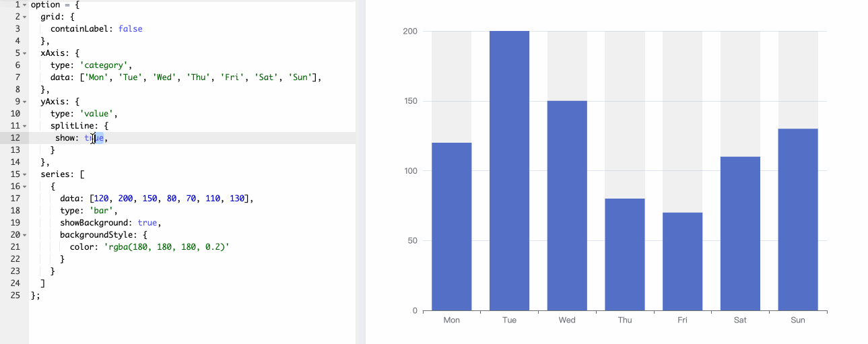Collapse the xAxis block fold arrow
The image size is (868, 344).
25,53
